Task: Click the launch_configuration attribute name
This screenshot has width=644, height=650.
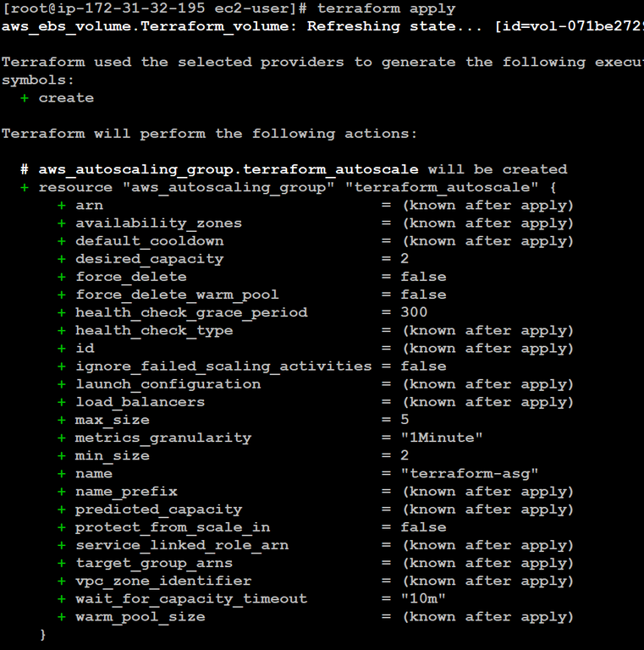Action: coord(168,384)
